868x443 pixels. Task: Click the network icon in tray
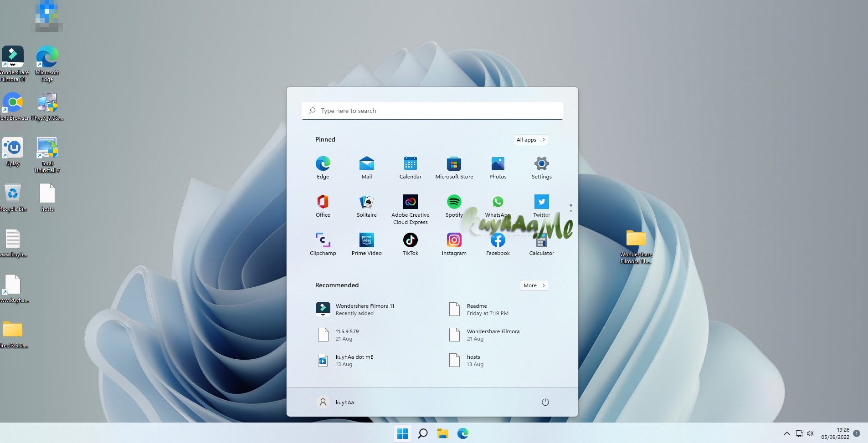coord(799,433)
